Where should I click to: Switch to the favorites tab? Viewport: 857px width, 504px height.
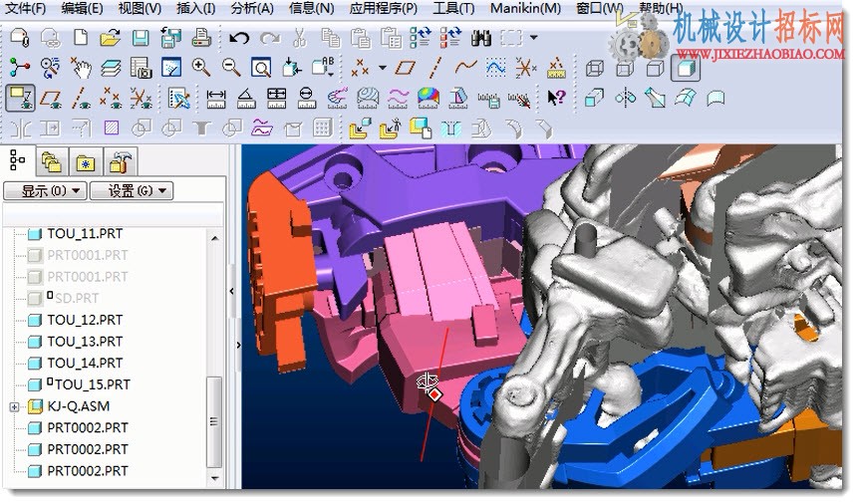pyautogui.click(x=86, y=161)
